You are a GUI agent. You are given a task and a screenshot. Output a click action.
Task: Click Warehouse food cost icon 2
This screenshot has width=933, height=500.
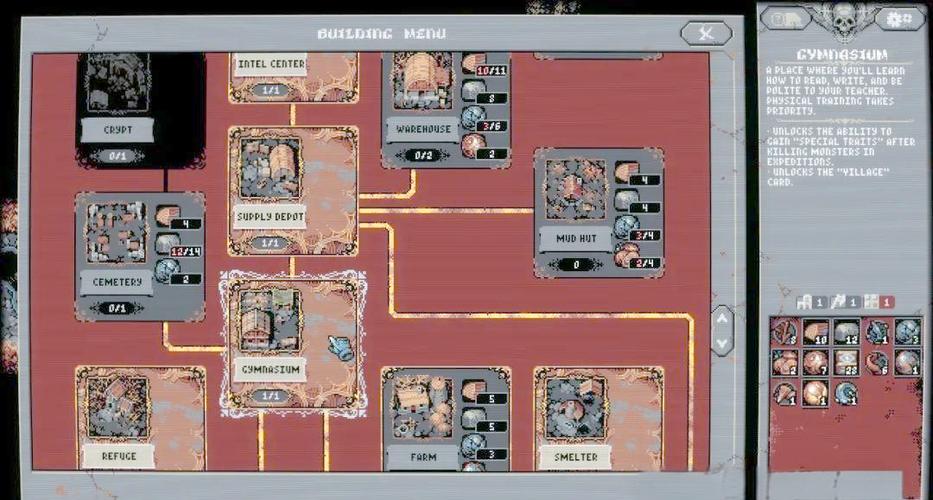pos(473,145)
